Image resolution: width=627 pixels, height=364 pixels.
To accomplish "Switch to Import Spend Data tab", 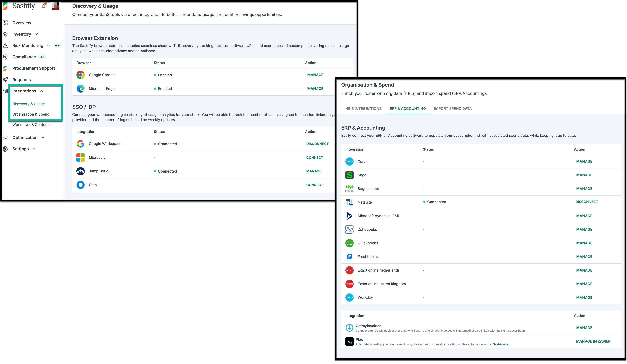I will (x=453, y=108).
